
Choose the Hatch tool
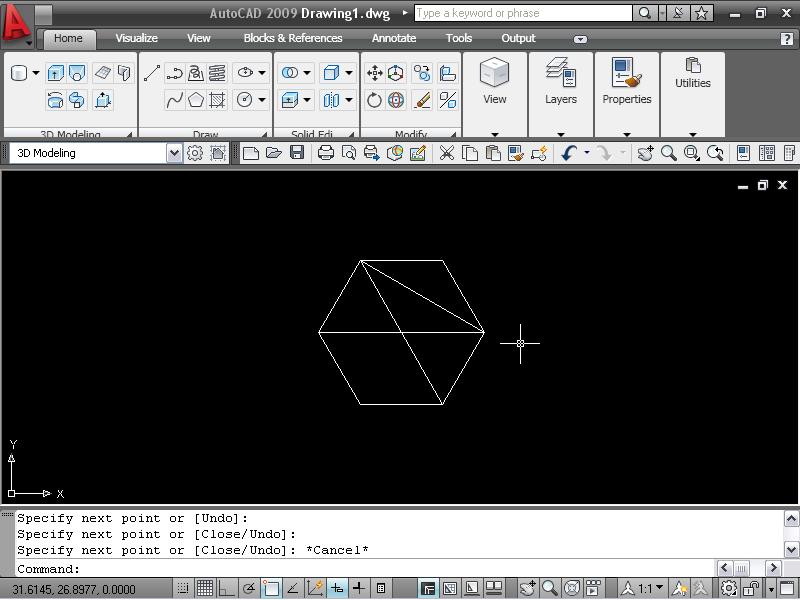tap(217, 100)
